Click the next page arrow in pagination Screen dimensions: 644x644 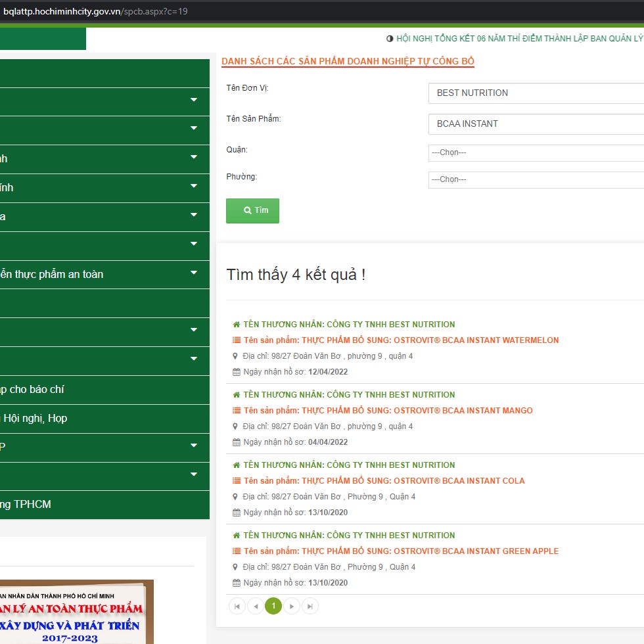click(292, 606)
